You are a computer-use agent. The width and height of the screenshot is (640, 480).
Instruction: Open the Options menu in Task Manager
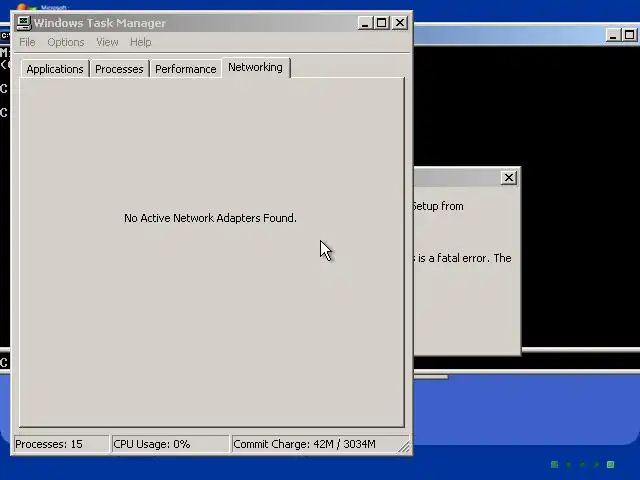(66, 42)
